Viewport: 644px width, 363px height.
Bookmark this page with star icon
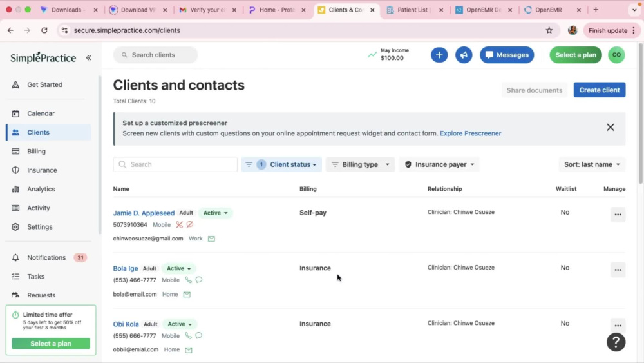[549, 30]
